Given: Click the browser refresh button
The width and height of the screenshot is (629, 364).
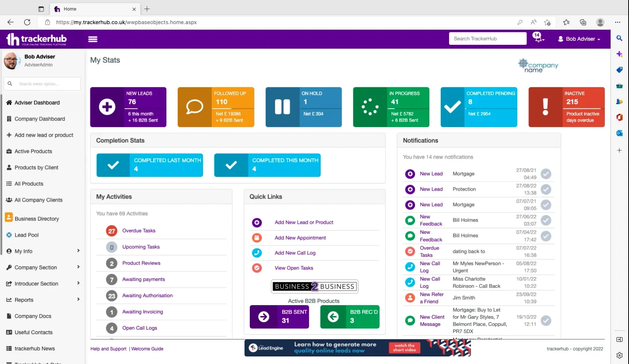Looking at the screenshot, I should (x=27, y=22).
